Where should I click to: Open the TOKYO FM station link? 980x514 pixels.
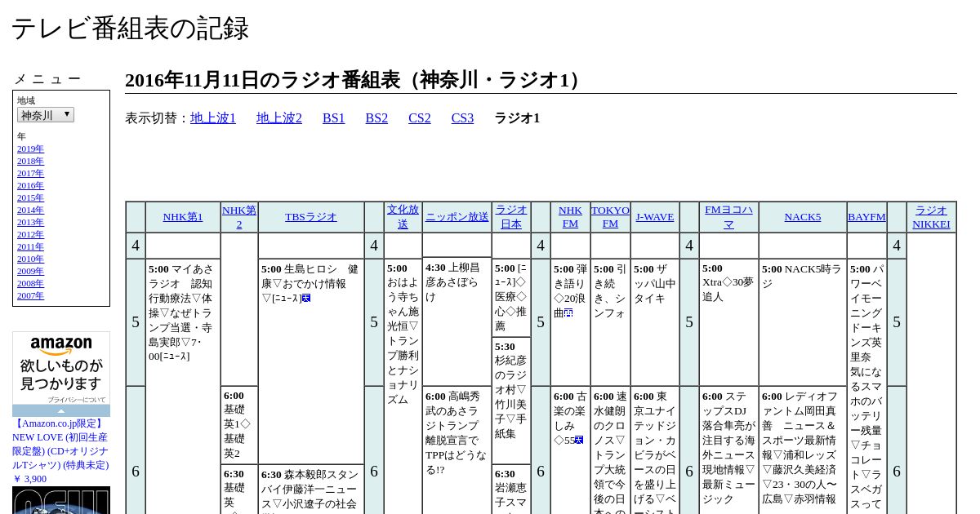(x=610, y=217)
